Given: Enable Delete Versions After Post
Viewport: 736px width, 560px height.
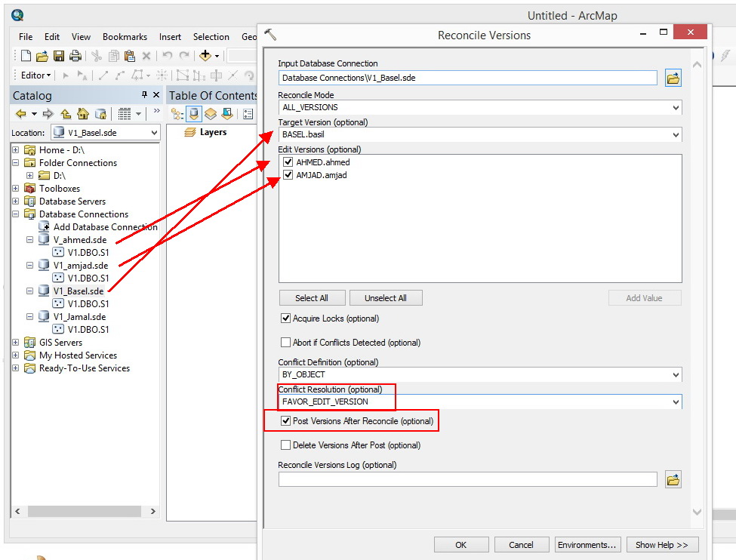Looking at the screenshot, I should pyautogui.click(x=285, y=445).
